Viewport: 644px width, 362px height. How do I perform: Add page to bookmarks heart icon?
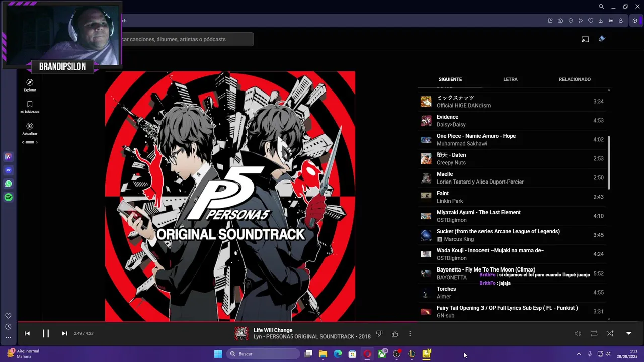tap(591, 21)
